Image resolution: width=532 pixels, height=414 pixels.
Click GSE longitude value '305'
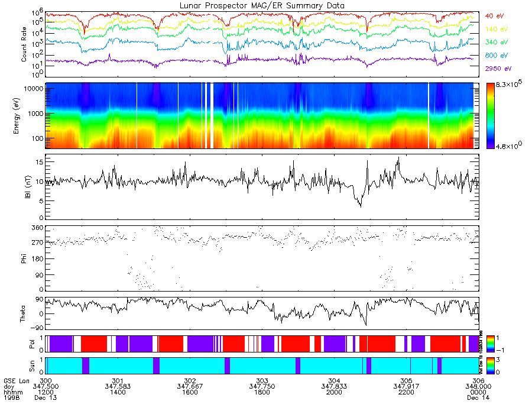pos(406,381)
